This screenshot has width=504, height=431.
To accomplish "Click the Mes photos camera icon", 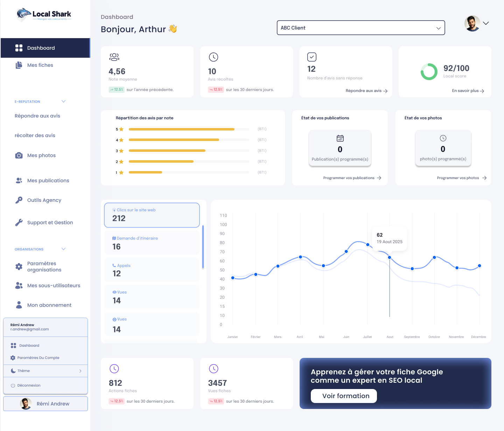I will (x=19, y=155).
